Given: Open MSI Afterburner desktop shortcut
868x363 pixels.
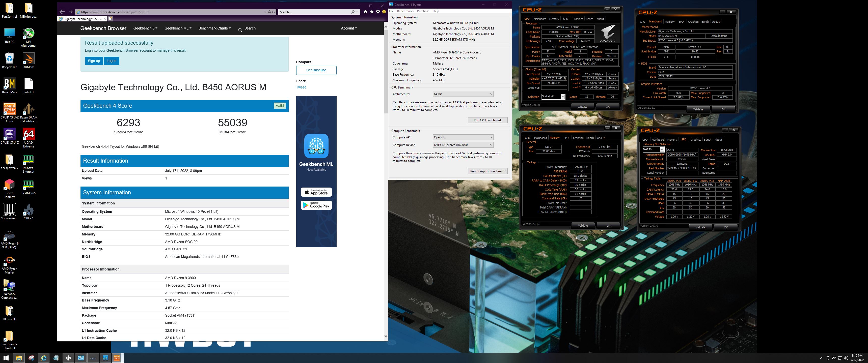Looking at the screenshot, I should [29, 37].
